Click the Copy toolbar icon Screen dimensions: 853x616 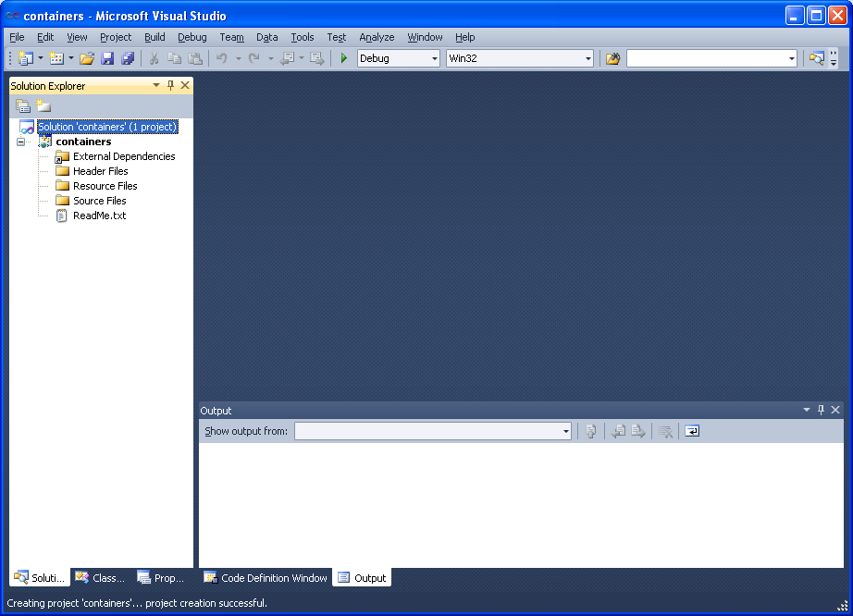click(x=174, y=58)
